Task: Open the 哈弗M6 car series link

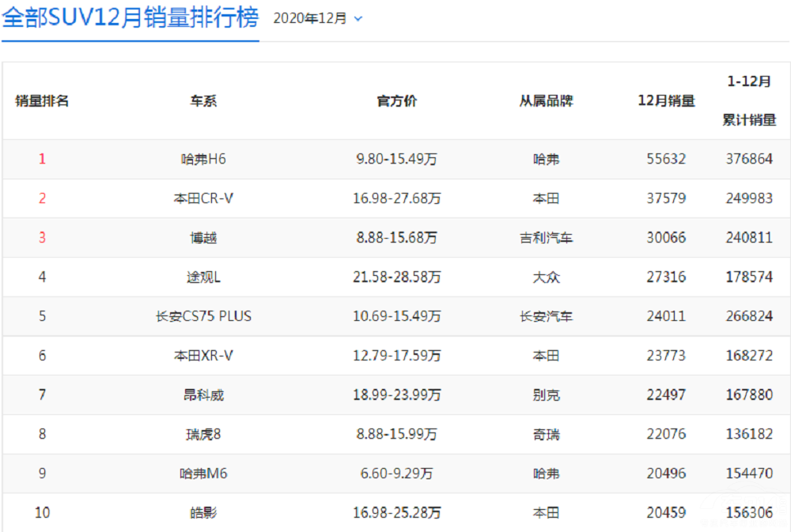Action: coord(203,474)
